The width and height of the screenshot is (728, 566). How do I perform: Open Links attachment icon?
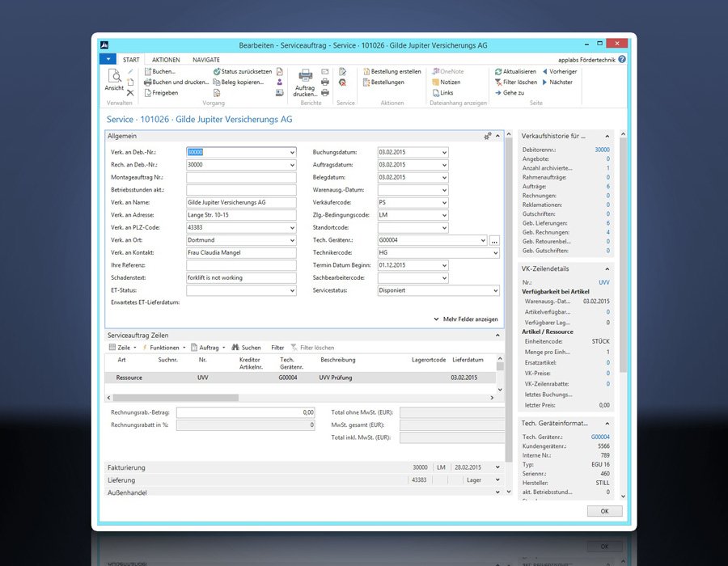435,93
